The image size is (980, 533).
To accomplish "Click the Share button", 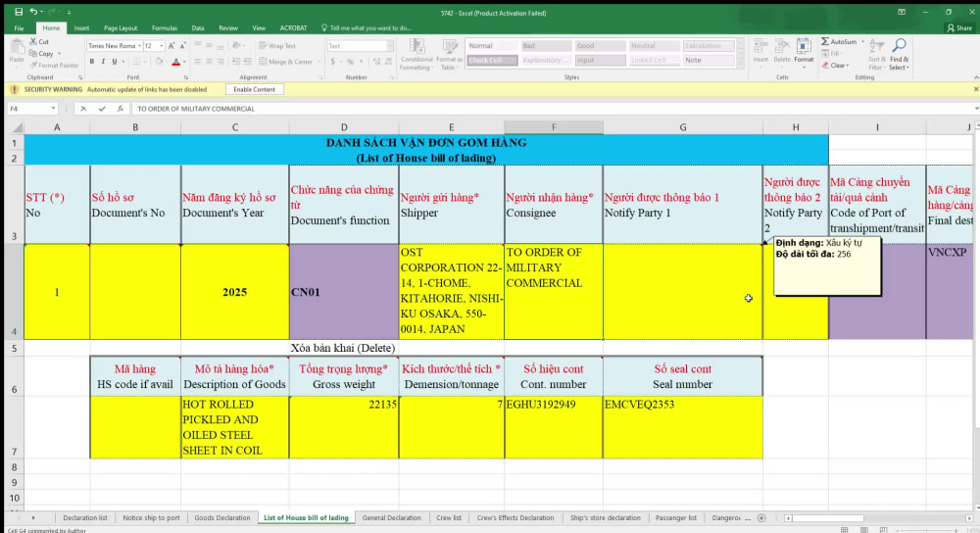I will (x=960, y=28).
